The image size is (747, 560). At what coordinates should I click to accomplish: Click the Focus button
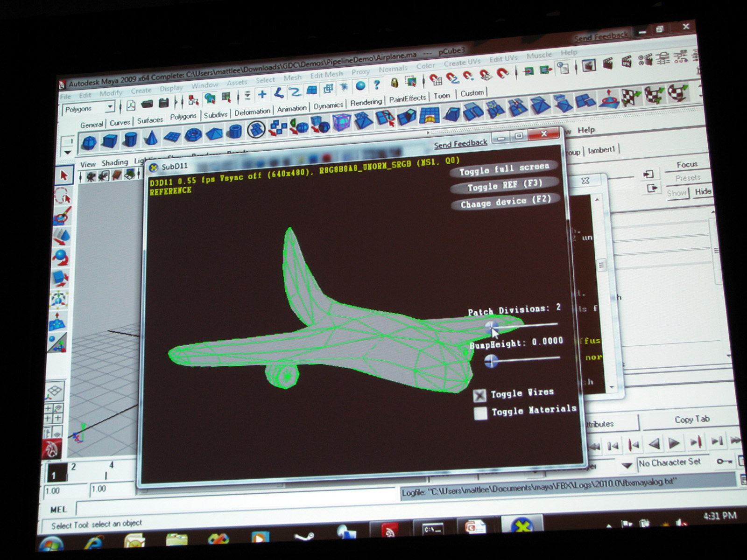pyautogui.click(x=687, y=164)
